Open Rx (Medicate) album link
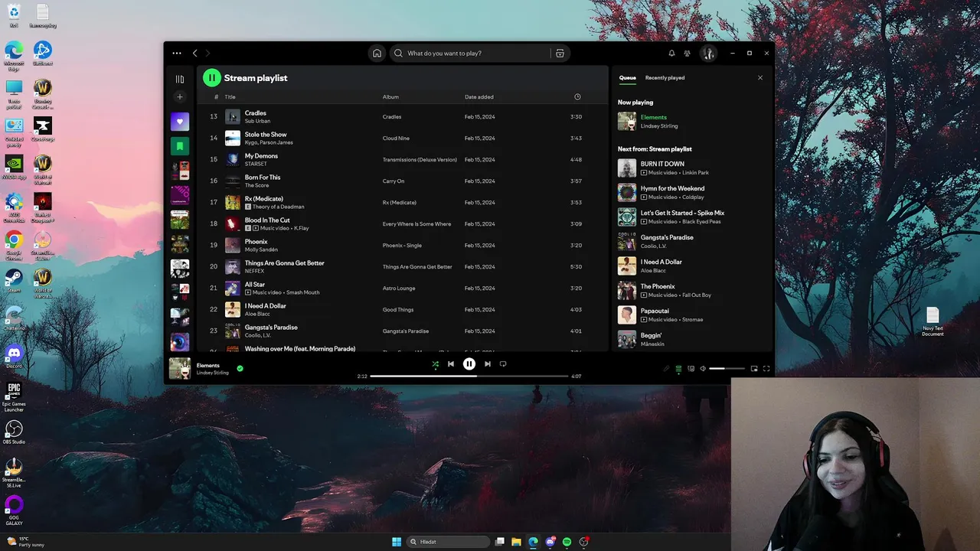980x551 pixels. click(x=400, y=203)
